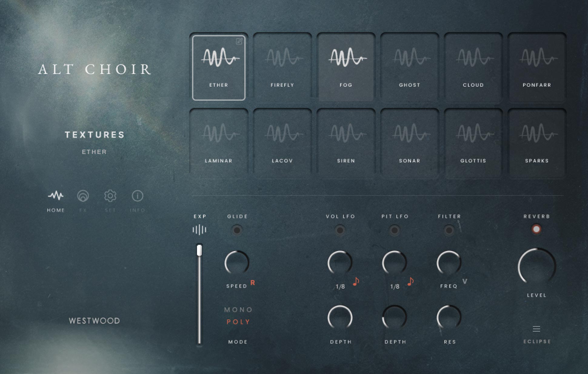588x374 pixels.
Task: Click the edit icon on the Ether tile
Action: [x=239, y=41]
